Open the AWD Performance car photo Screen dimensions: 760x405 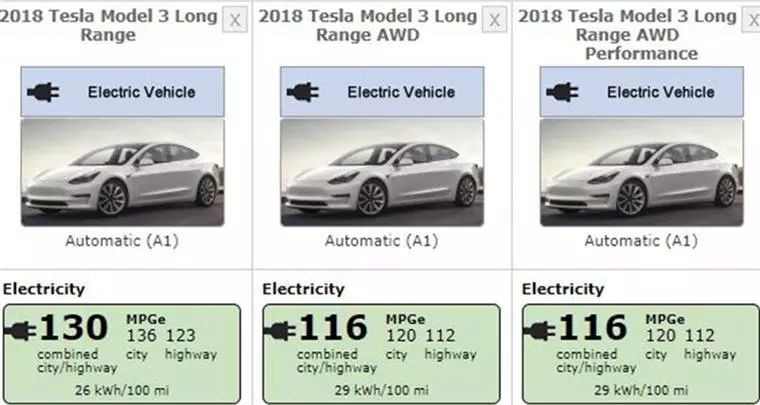pos(642,172)
